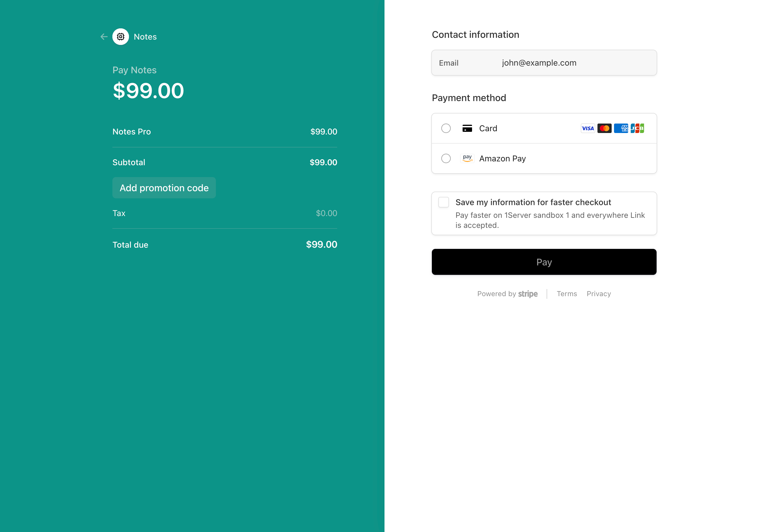769x532 pixels.
Task: Check Save my information for faster checkout
Action: click(444, 202)
